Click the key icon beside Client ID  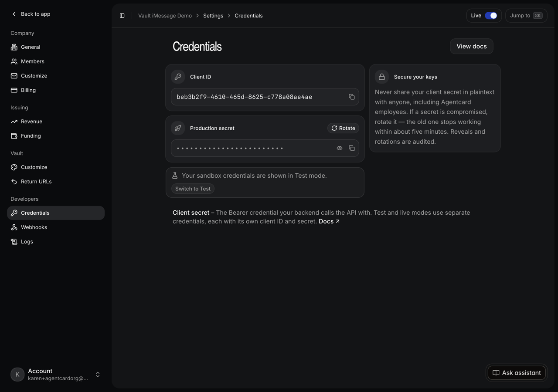[178, 77]
